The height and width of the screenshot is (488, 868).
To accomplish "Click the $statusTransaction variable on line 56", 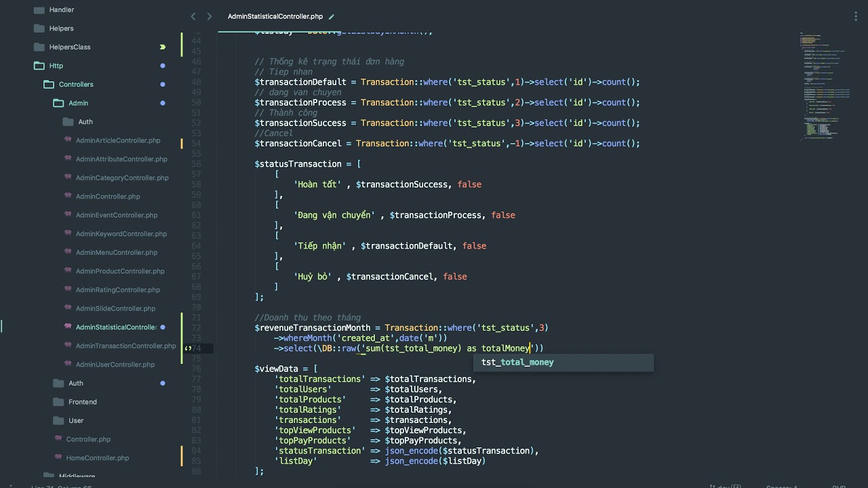I will click(x=298, y=164).
